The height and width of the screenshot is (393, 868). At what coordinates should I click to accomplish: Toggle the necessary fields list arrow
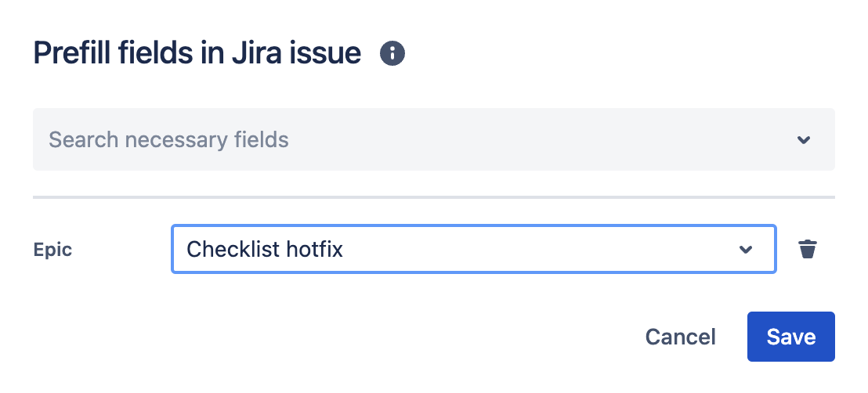click(x=803, y=140)
